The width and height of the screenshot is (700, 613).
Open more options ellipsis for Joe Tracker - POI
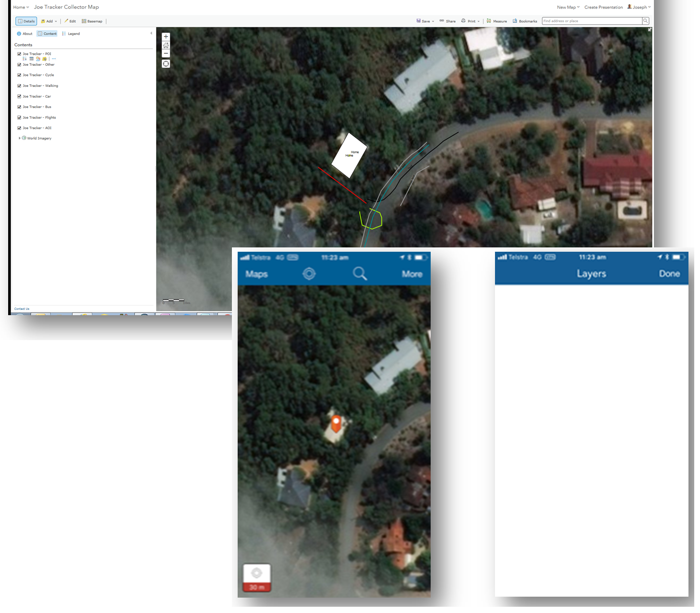[x=54, y=59]
